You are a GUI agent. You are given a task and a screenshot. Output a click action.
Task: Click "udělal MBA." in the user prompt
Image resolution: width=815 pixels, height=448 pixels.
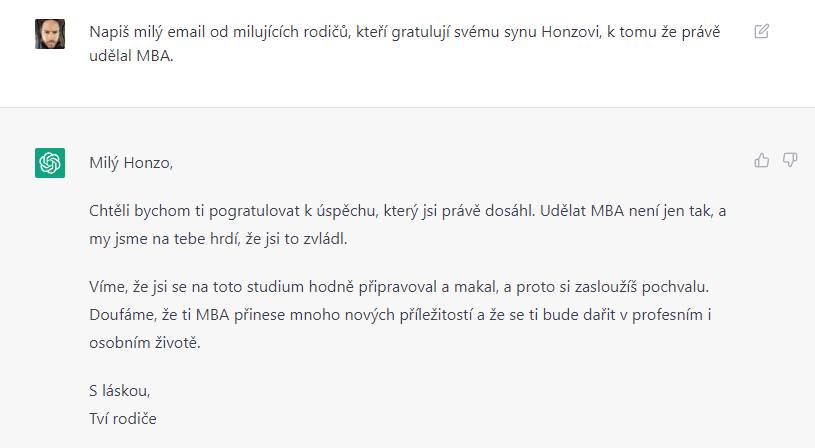tap(132, 57)
